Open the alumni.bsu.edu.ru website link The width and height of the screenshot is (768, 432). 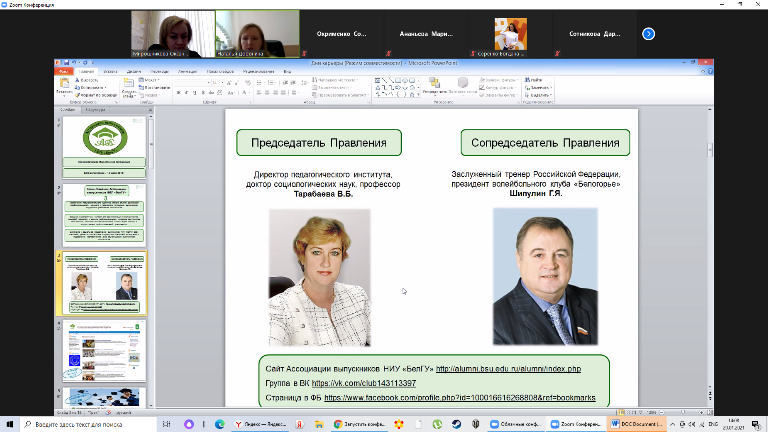pyautogui.click(x=508, y=369)
